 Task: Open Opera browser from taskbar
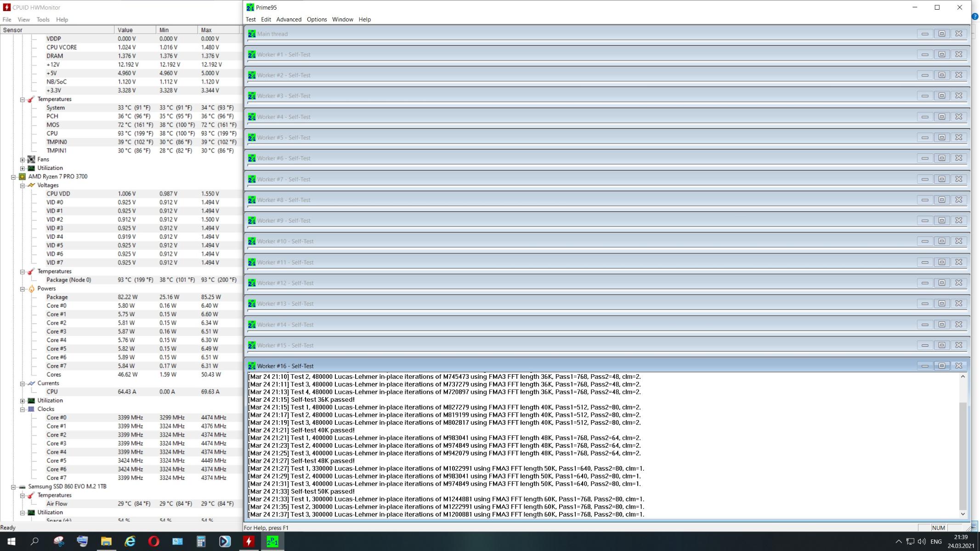tap(153, 541)
